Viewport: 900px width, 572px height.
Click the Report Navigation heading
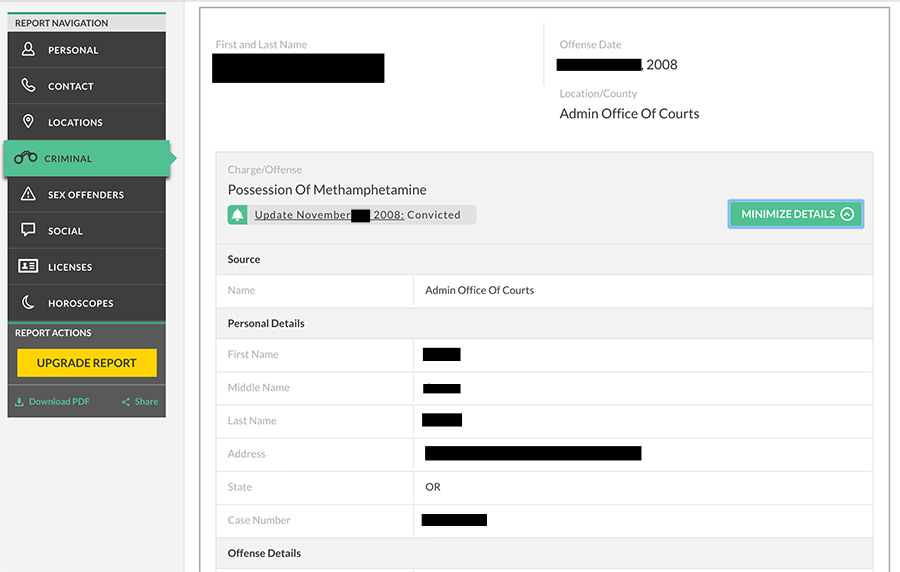click(x=61, y=23)
